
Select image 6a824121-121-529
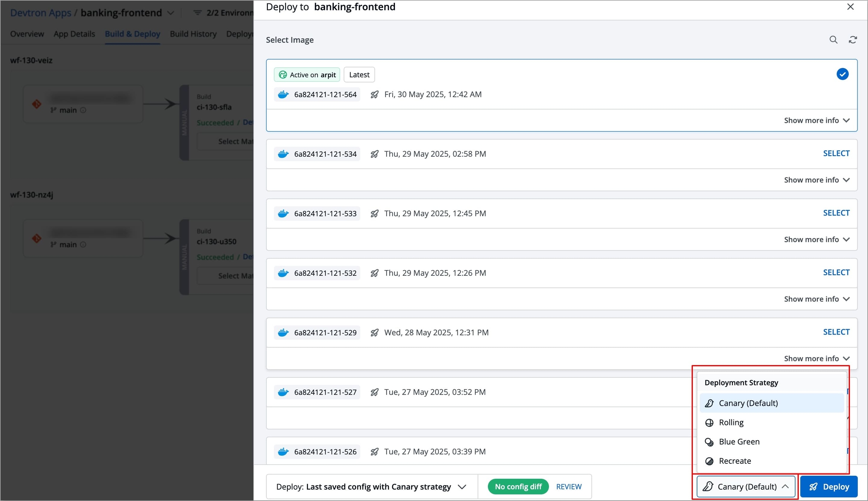pyautogui.click(x=836, y=332)
